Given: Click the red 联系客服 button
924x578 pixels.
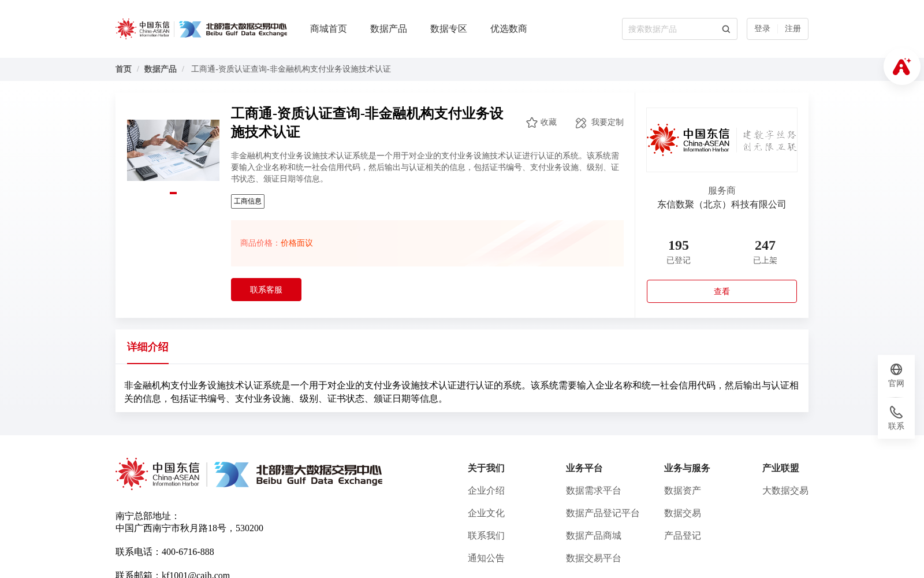Looking at the screenshot, I should [x=266, y=290].
